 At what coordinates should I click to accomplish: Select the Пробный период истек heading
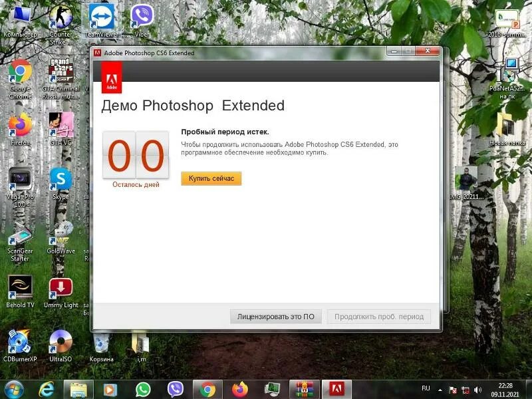(225, 132)
